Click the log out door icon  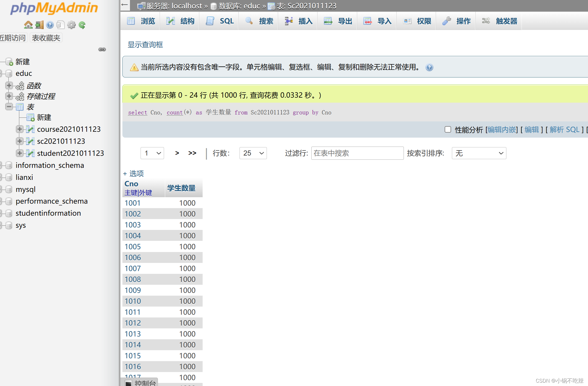click(x=39, y=25)
